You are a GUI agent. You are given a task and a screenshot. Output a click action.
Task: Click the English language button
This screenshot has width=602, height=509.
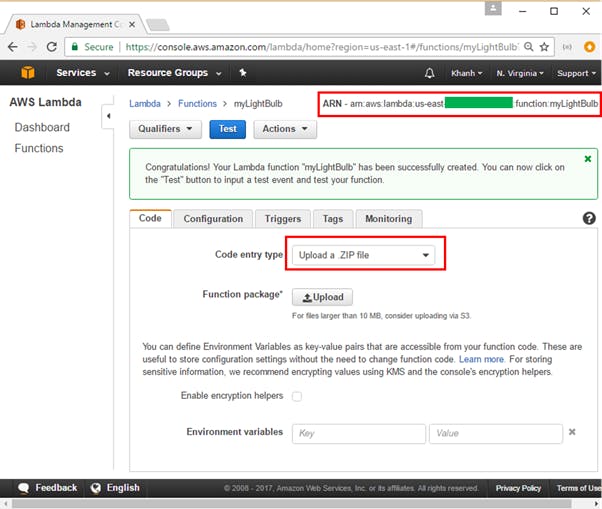coord(115,488)
